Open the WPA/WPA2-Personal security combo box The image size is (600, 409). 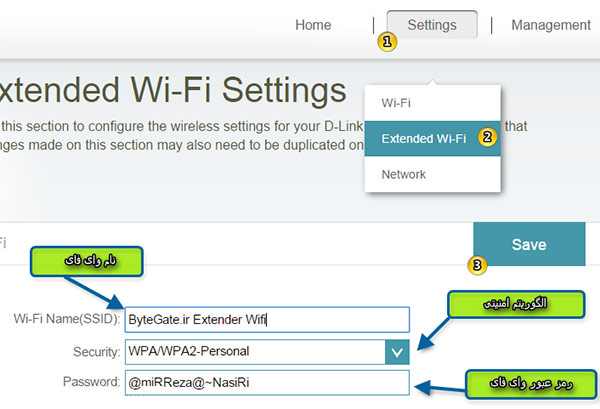click(267, 352)
